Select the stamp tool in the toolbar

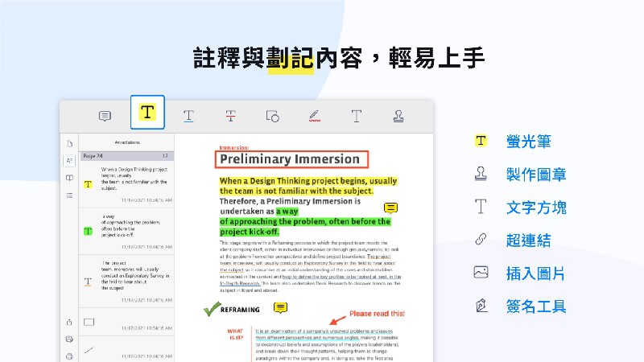(x=398, y=116)
